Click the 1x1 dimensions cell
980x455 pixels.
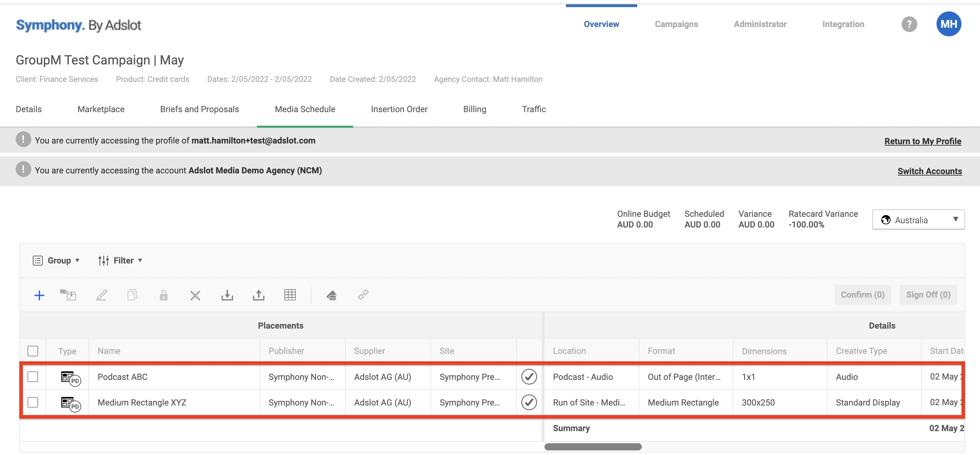pos(779,377)
